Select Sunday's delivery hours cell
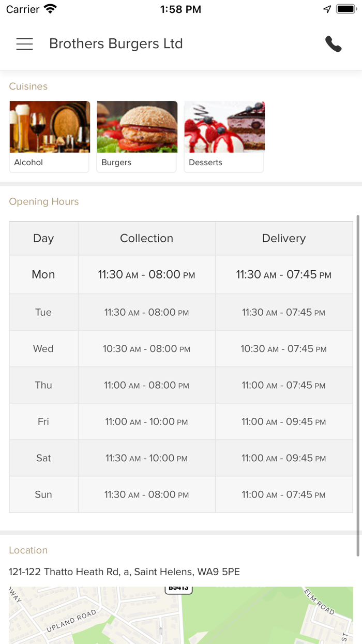Image resolution: width=362 pixels, height=644 pixels. tap(284, 495)
